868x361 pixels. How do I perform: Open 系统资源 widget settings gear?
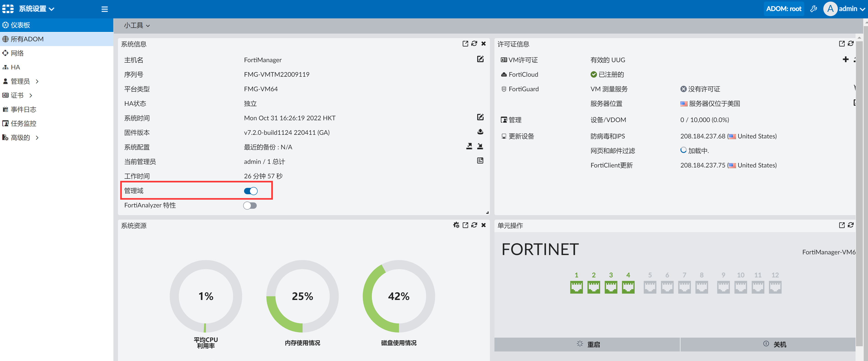(456, 225)
